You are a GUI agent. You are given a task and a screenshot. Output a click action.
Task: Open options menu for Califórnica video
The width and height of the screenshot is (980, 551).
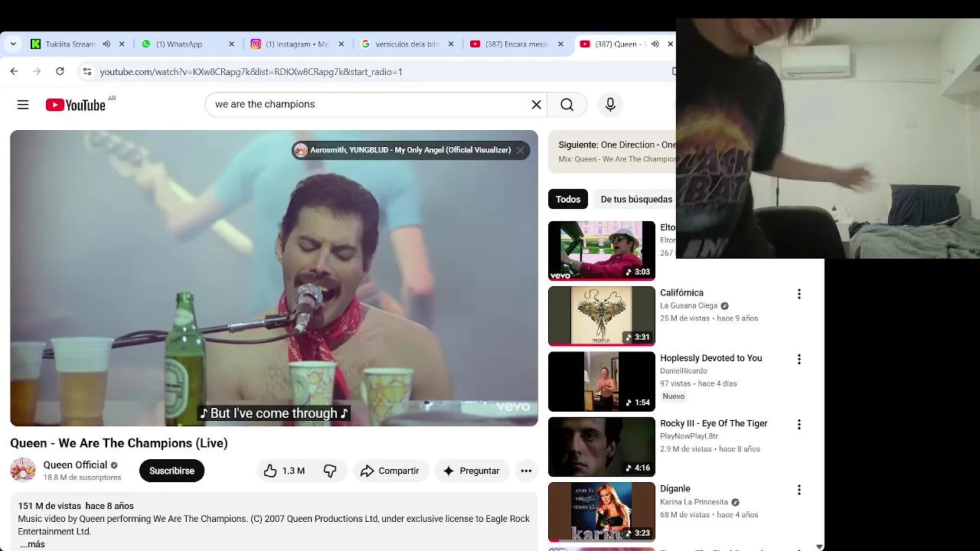(x=799, y=294)
